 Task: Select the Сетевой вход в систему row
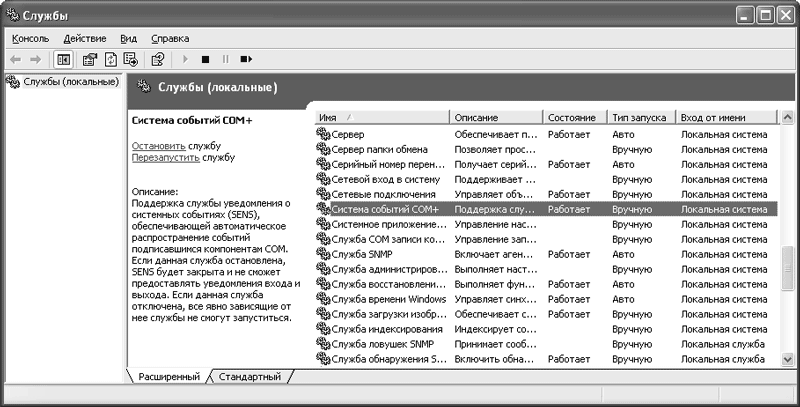point(546,180)
